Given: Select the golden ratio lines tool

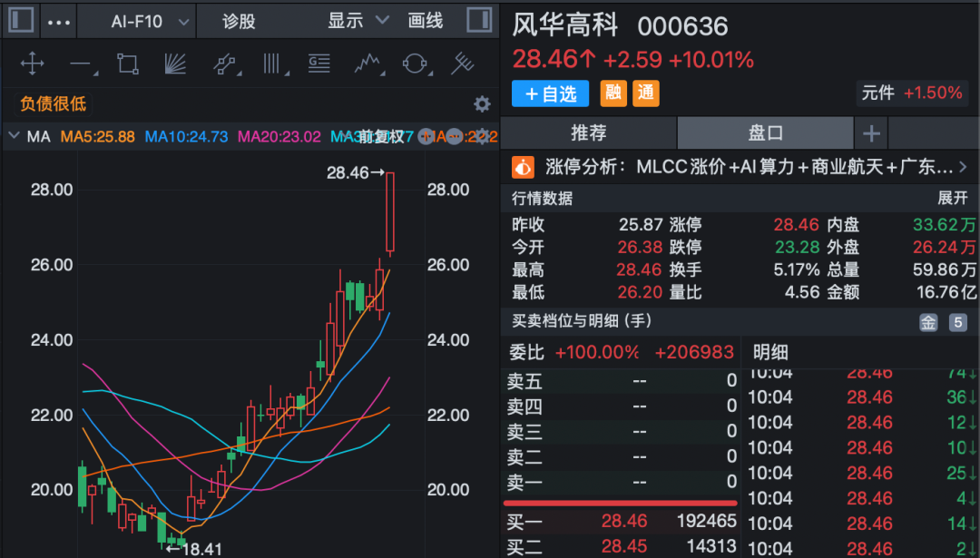Looking at the screenshot, I should tap(318, 64).
